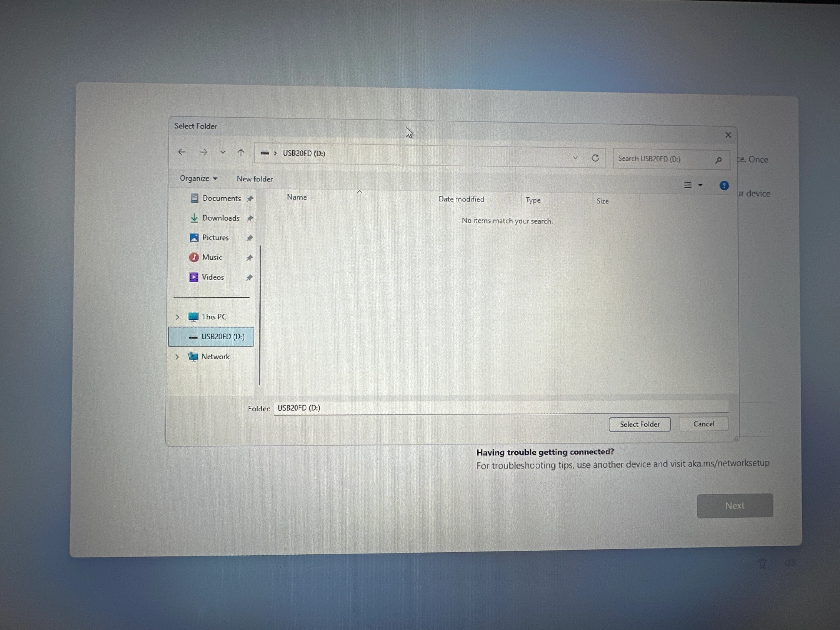Sort by the Date modified column header

[x=461, y=199]
